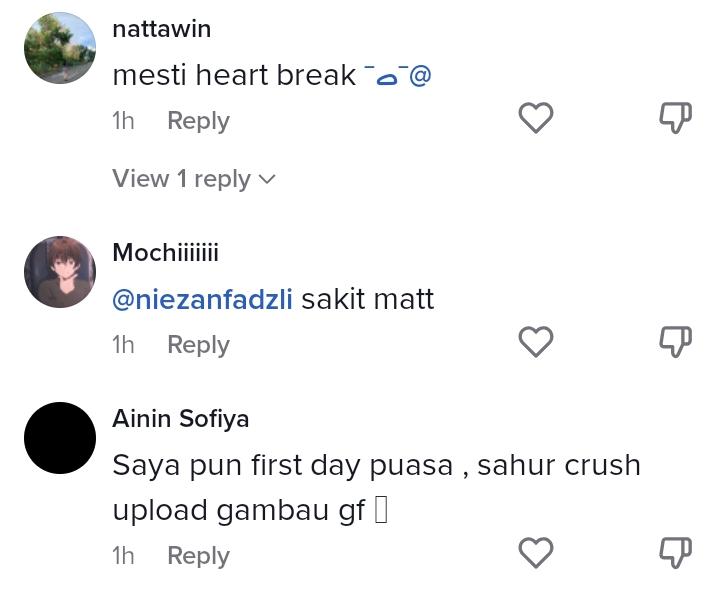
Task: Like Ainin Sofiya's comment with the heart
Action: [x=536, y=553]
